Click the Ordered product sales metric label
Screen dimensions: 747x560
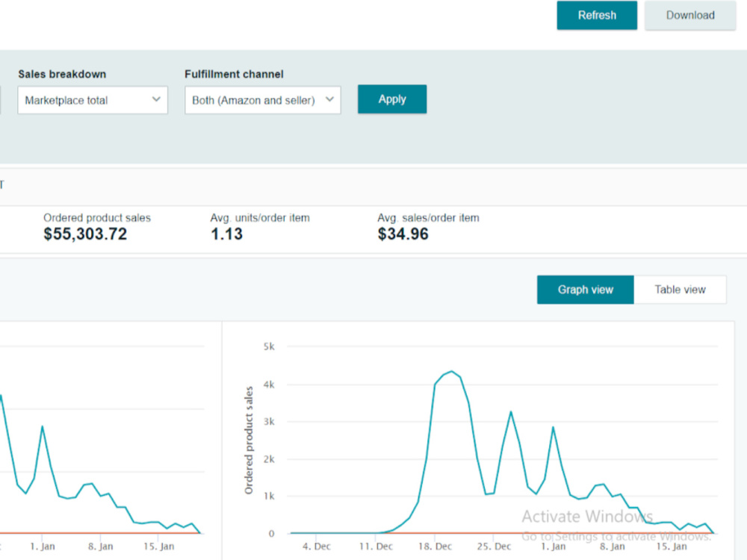(x=97, y=217)
